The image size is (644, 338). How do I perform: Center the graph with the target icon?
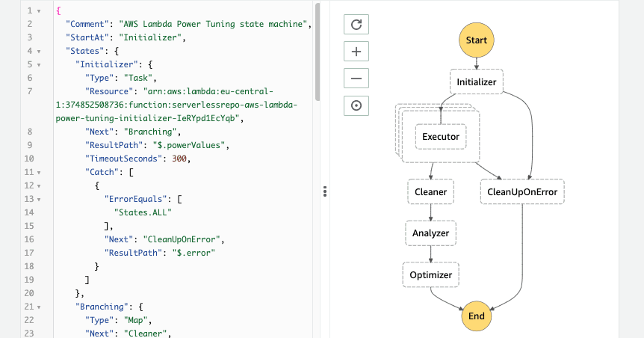click(356, 105)
